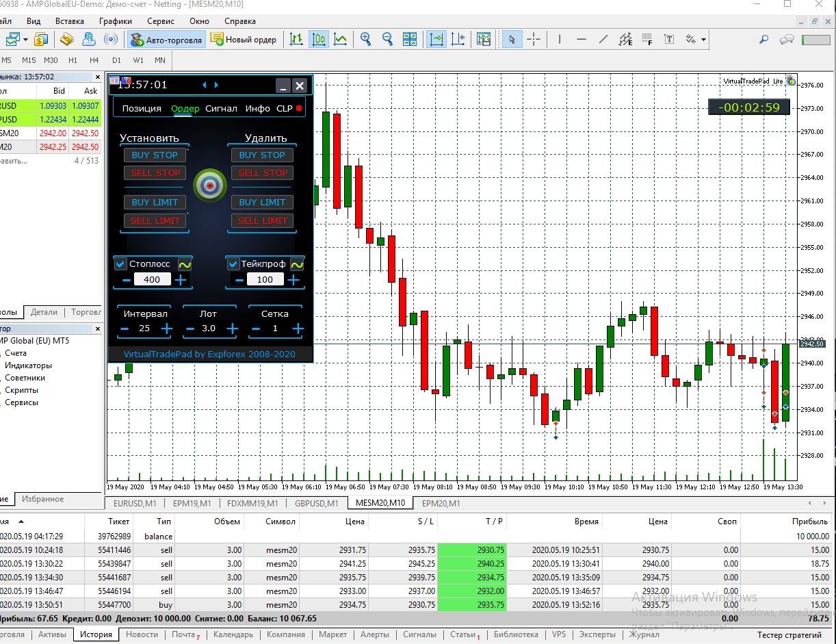Toggle the Navigator window icon
Image resolution: width=836 pixels, height=644 pixels.
click(88, 39)
